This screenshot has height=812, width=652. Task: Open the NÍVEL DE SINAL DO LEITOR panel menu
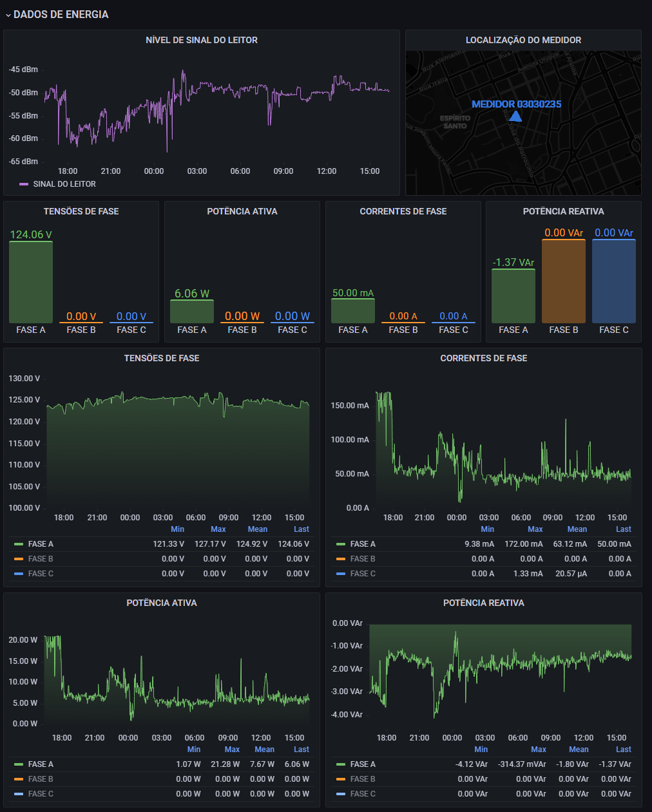tap(202, 40)
